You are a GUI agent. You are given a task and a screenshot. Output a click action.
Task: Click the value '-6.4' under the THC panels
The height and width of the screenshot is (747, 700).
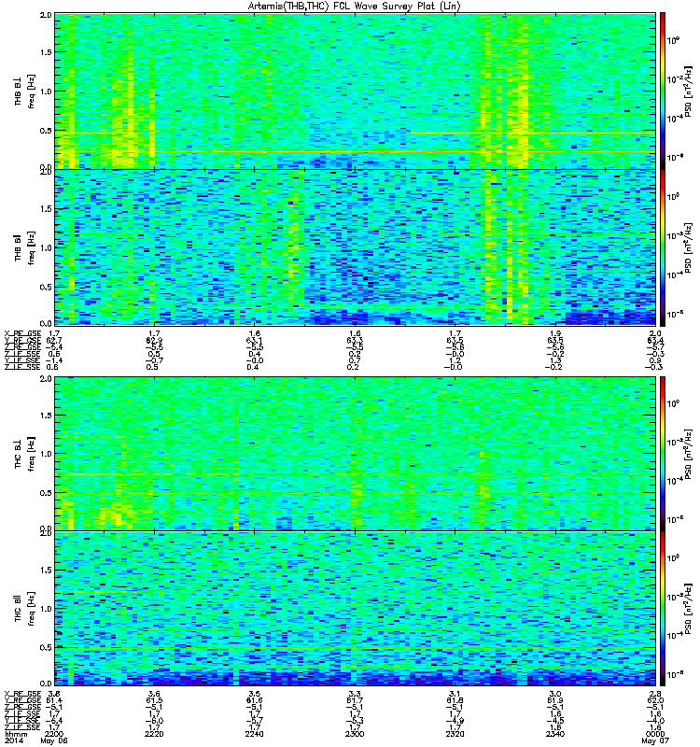point(54,720)
